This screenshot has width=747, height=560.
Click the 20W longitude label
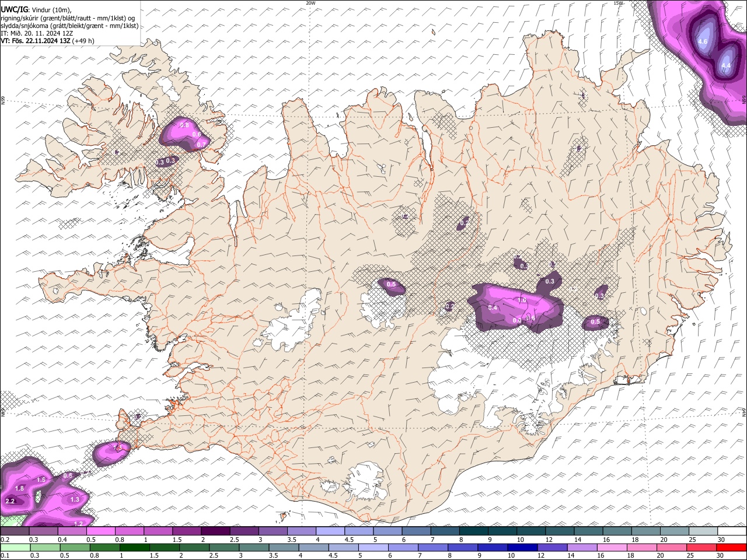tap(310, 3)
